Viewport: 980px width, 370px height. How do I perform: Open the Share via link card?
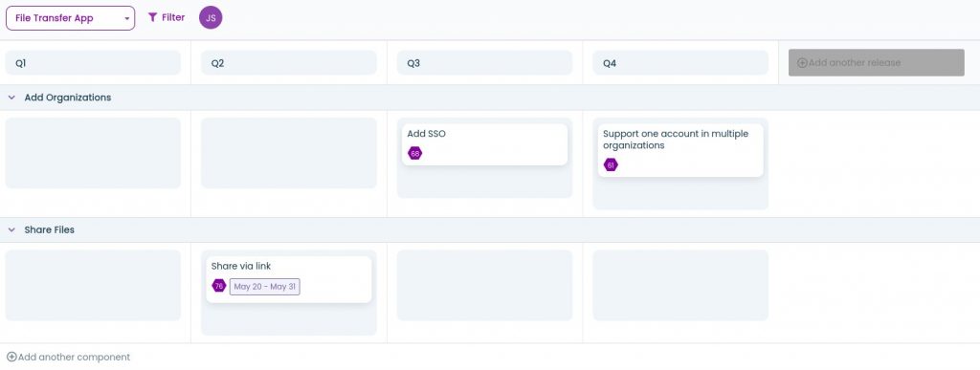click(x=289, y=279)
